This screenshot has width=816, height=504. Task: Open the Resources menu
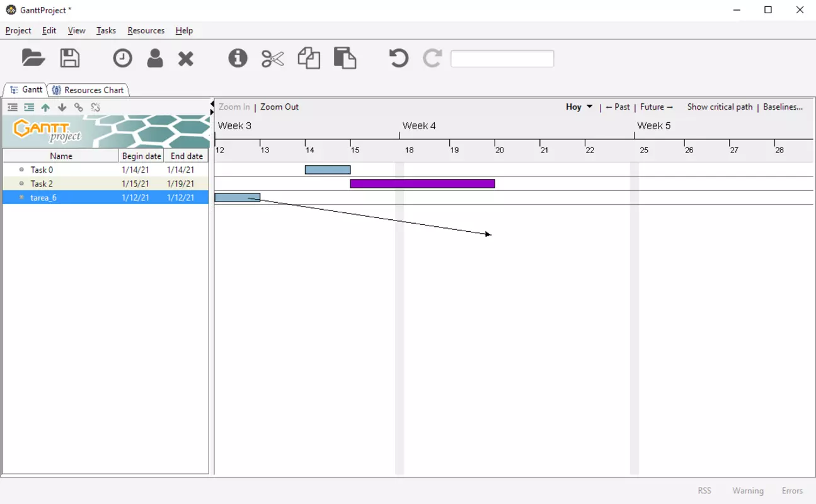point(146,30)
